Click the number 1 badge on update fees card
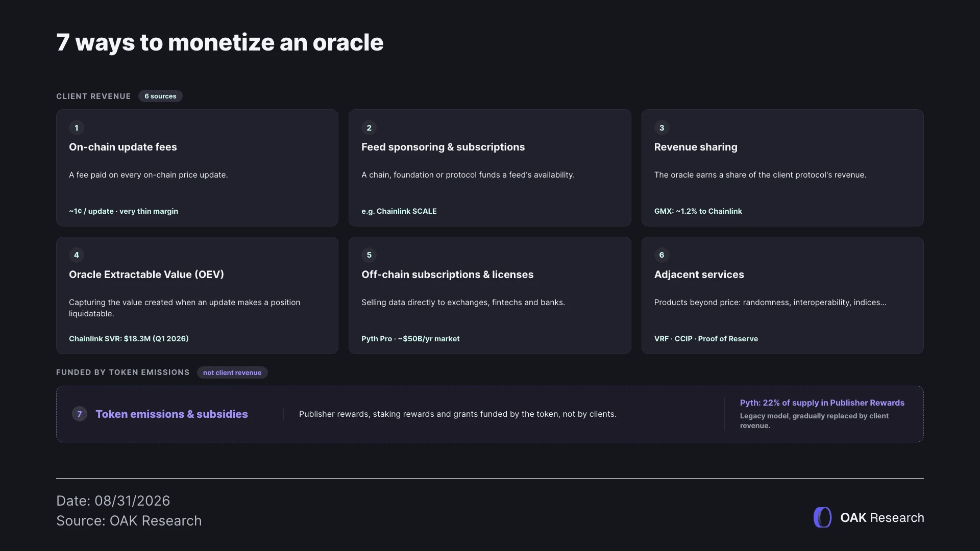Screen dimensions: 980x551 (x=77, y=128)
